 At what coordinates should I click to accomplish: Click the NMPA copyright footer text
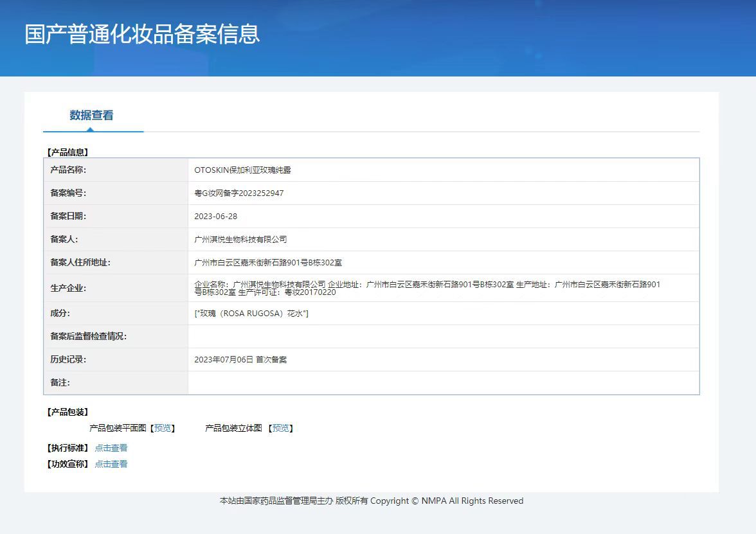coord(372,501)
